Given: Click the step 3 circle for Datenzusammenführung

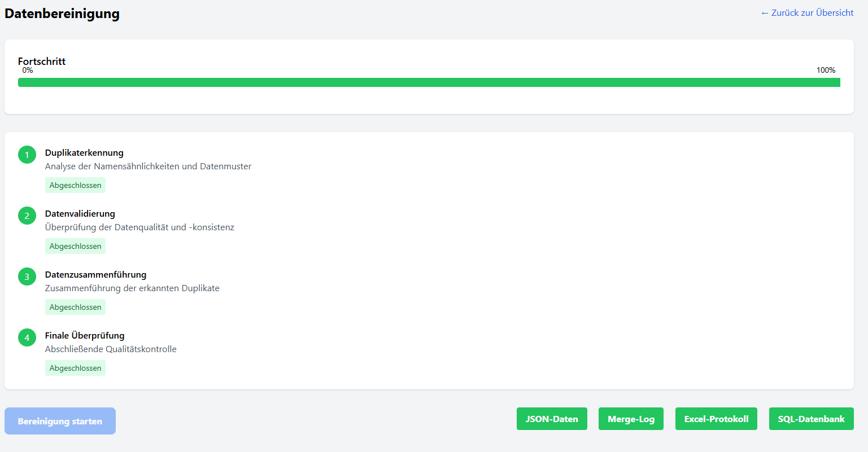Looking at the screenshot, I should pos(27,277).
